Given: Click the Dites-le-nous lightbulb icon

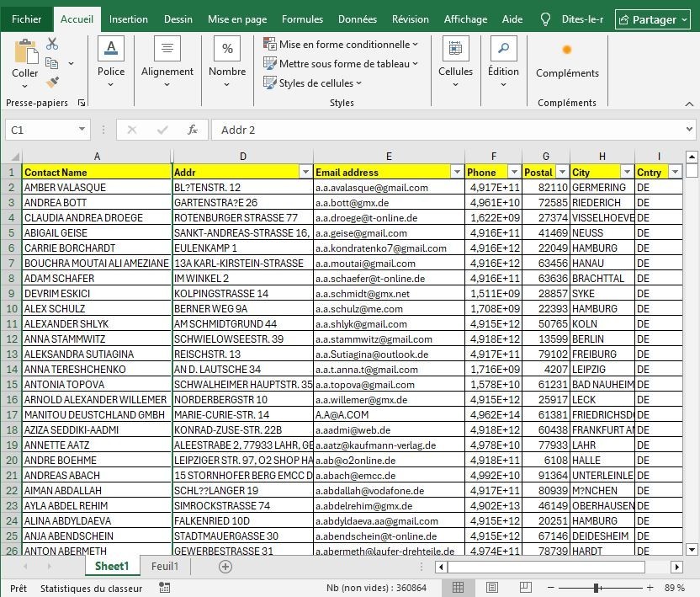Looking at the screenshot, I should (545, 19).
